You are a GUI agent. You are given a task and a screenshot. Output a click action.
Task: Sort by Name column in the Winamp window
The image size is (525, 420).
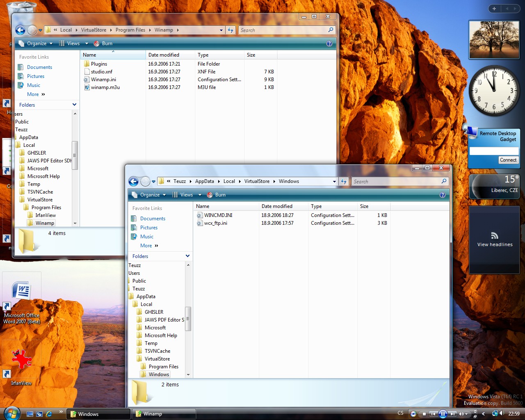click(x=113, y=55)
